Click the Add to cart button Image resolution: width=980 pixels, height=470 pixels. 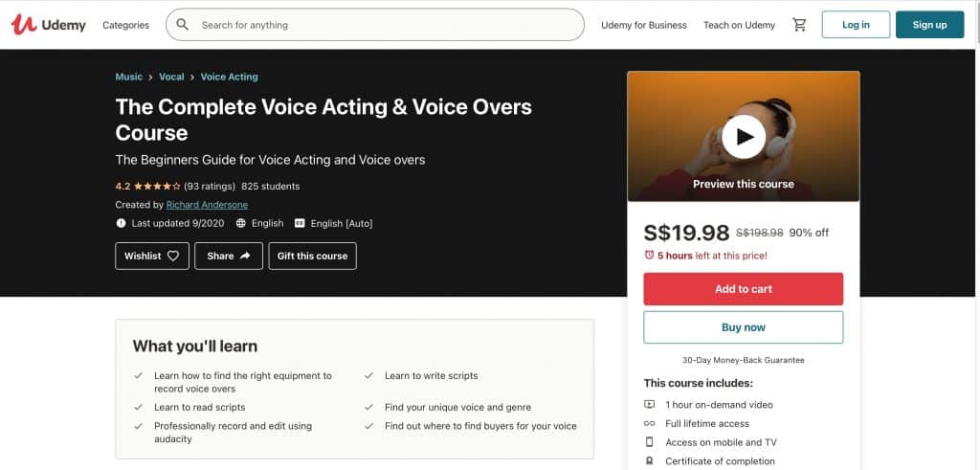(x=743, y=289)
